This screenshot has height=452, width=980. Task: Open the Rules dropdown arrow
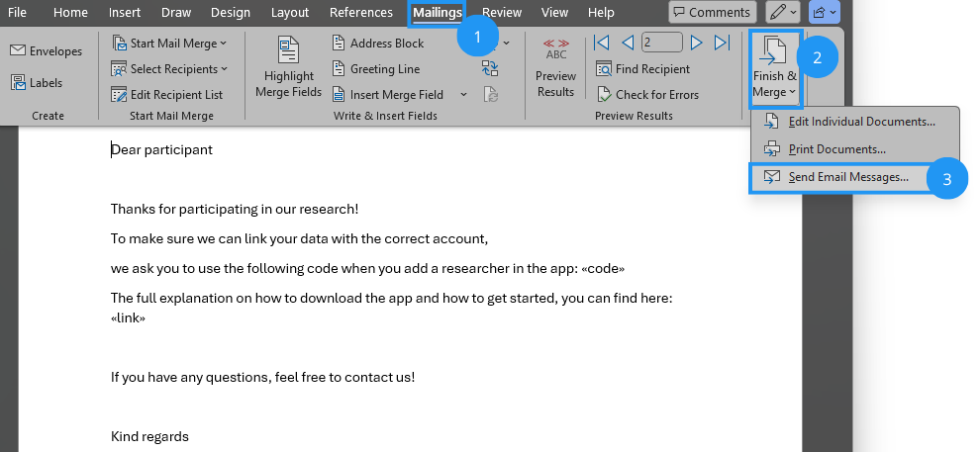pos(506,44)
